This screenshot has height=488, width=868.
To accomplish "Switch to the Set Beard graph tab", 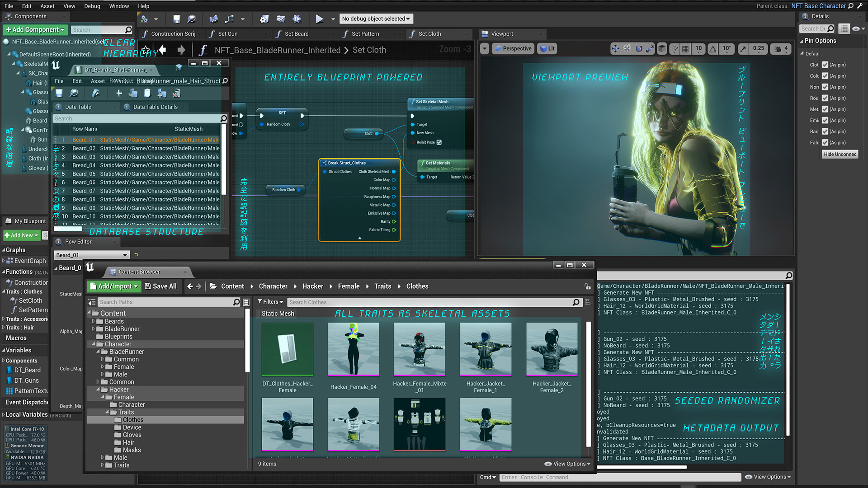I will pos(297,34).
